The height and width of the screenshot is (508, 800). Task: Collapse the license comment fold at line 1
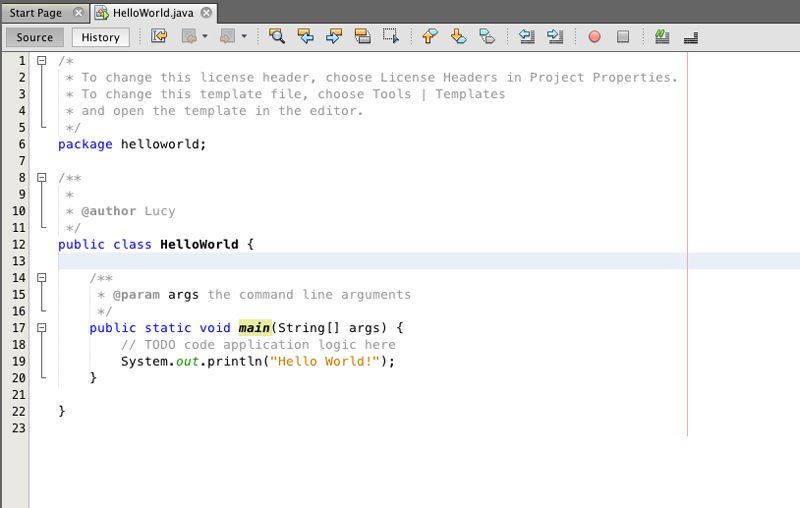point(42,61)
